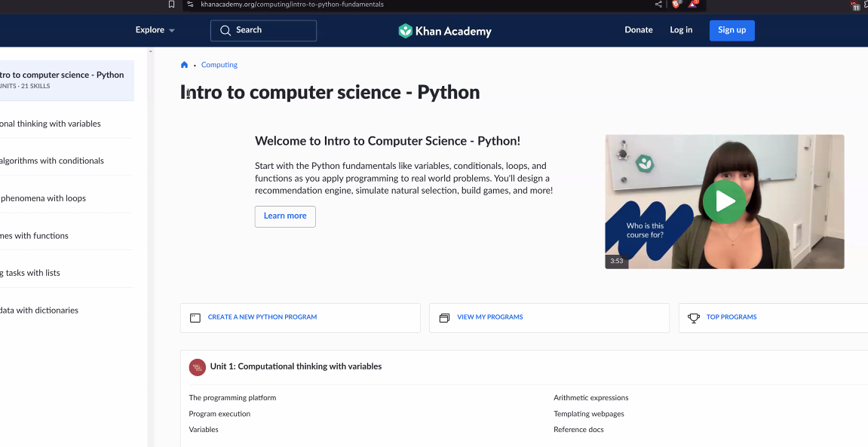Bookmark this page in the browser toolbar
Screen dimensions: 868x447
click(x=172, y=5)
